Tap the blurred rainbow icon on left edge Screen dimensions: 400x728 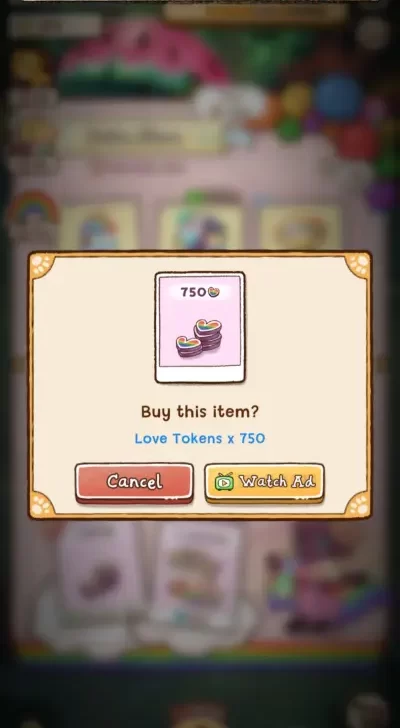click(32, 209)
